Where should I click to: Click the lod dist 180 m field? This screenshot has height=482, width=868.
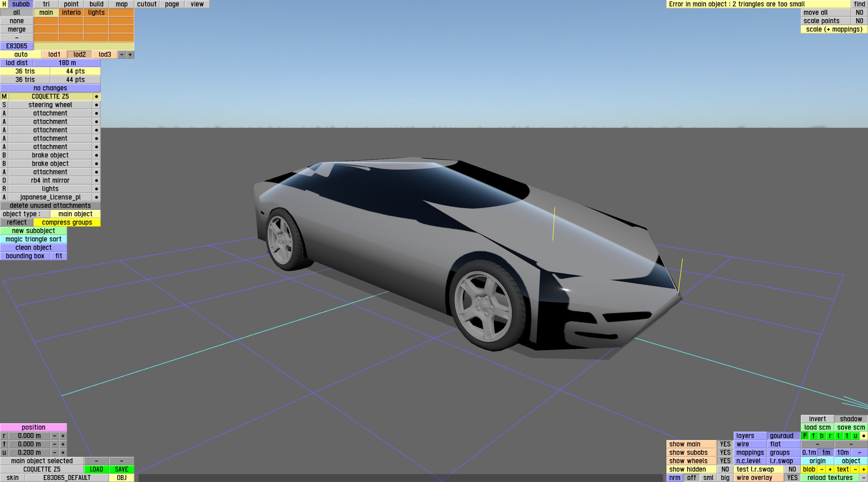click(67, 63)
